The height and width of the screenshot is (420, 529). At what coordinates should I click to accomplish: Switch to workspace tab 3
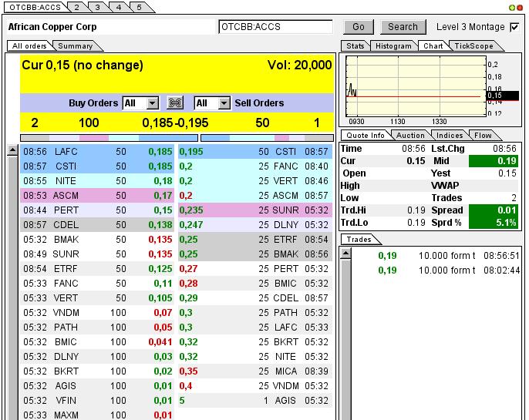pyautogui.click(x=97, y=7)
